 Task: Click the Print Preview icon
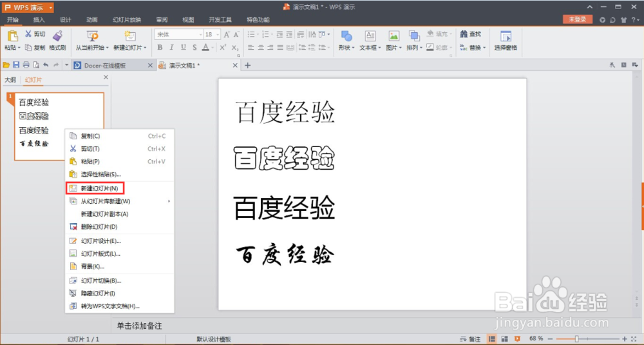pos(35,65)
